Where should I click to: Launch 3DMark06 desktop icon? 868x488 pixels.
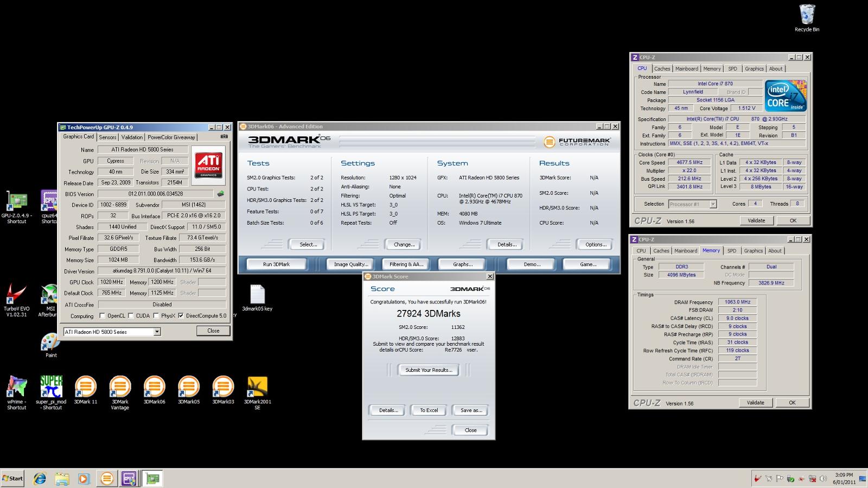pyautogui.click(x=154, y=390)
